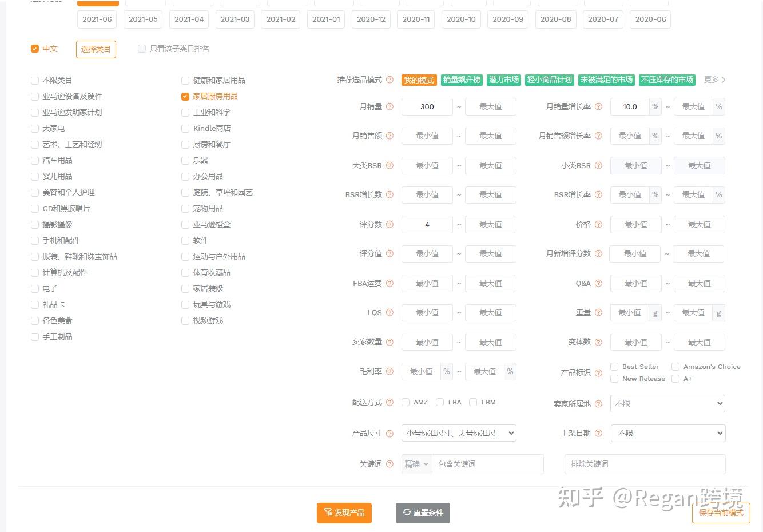Click the help icon next to 毛利率

390,371
